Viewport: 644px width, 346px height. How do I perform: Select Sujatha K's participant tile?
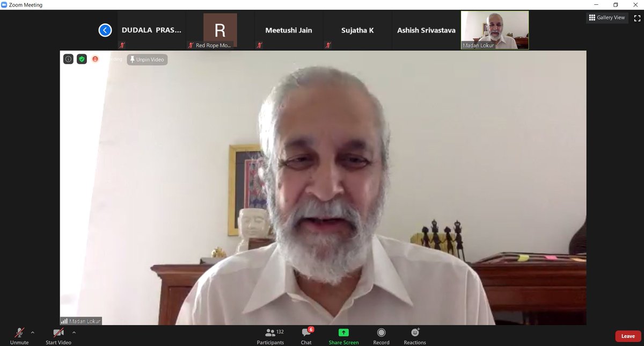[x=357, y=31]
